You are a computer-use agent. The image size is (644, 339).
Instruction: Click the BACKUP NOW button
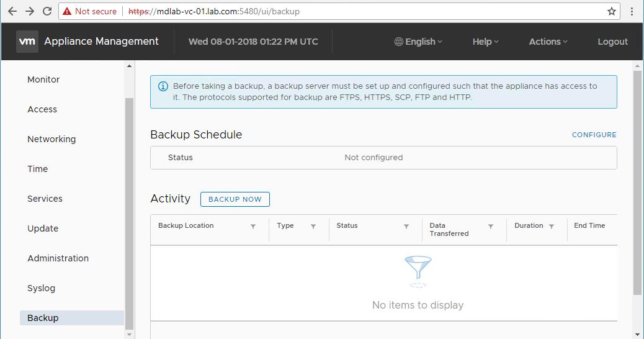tap(235, 199)
